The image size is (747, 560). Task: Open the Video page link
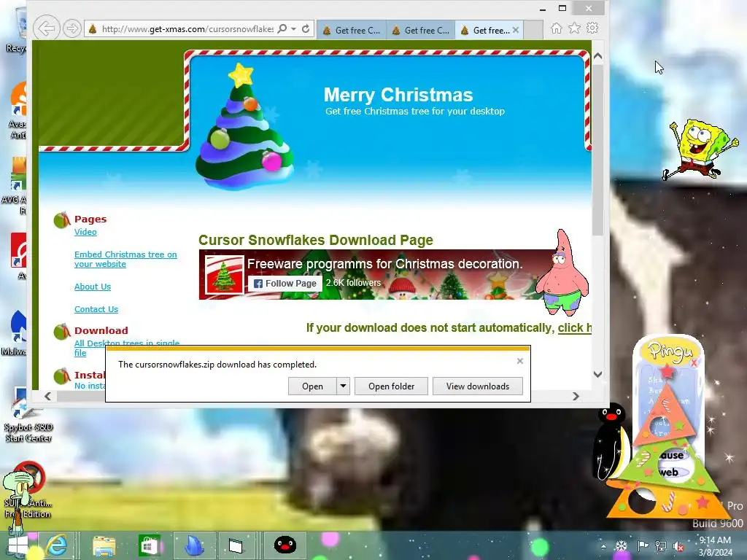pos(85,232)
